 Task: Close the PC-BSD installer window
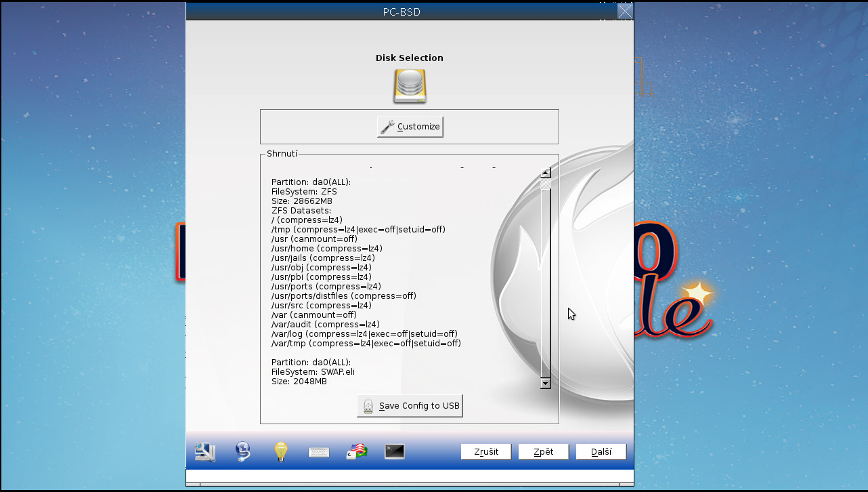624,11
